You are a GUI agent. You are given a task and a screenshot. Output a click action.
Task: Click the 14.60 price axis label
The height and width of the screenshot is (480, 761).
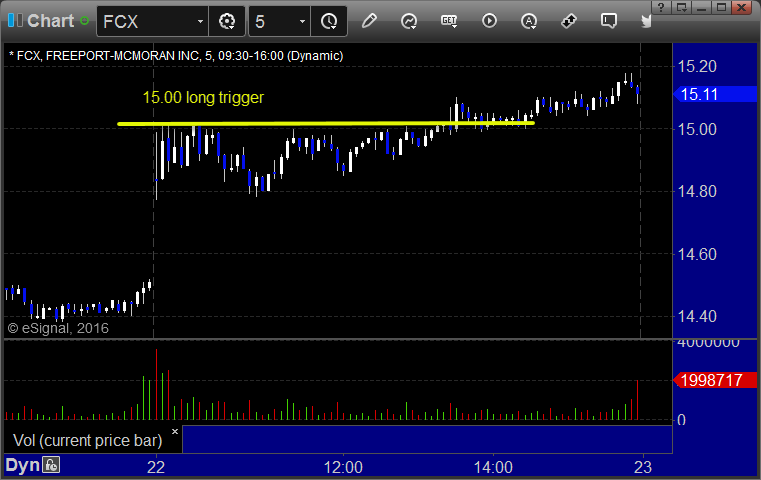pos(697,254)
